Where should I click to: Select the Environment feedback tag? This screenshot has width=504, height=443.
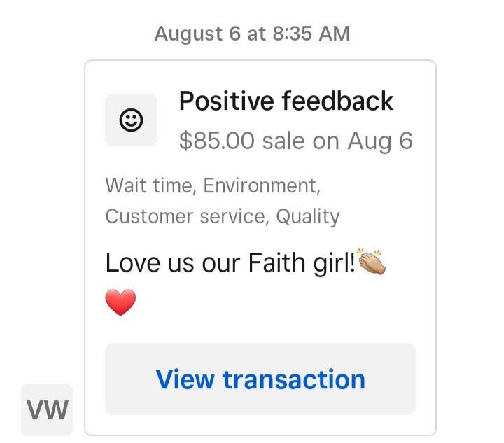click(x=262, y=185)
